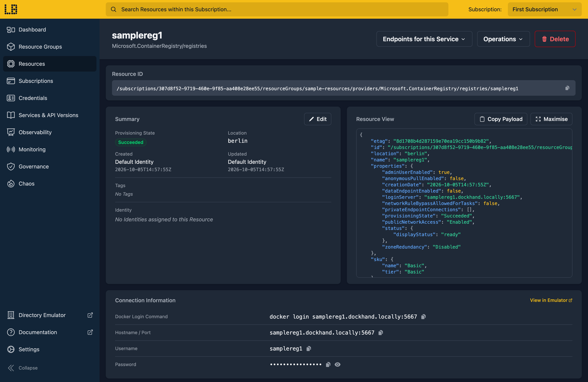Viewport: 588px width, 382px height.
Task: Open the First Subscription dropdown
Action: click(544, 9)
